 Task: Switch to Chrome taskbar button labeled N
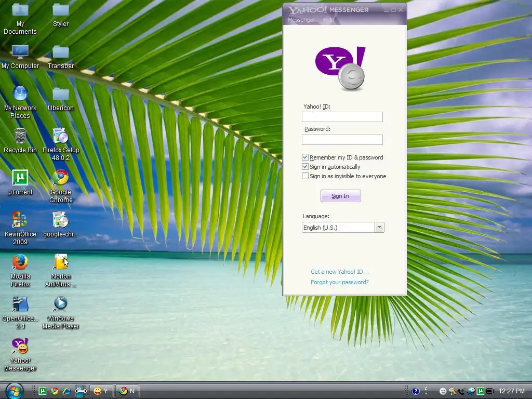click(127, 391)
